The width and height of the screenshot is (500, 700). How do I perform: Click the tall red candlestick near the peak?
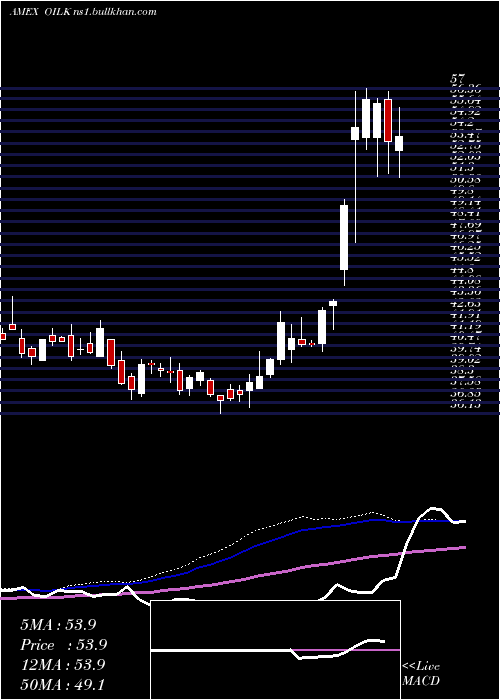tap(388, 121)
